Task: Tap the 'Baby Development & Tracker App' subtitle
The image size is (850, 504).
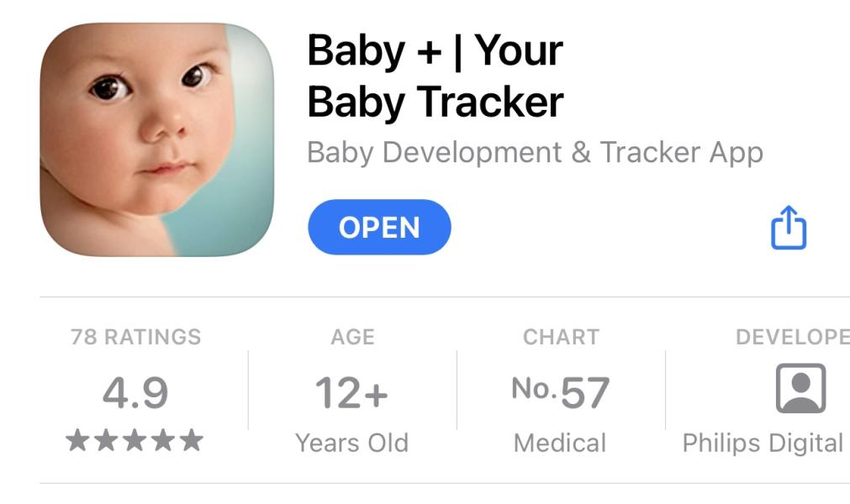Action: (x=535, y=153)
